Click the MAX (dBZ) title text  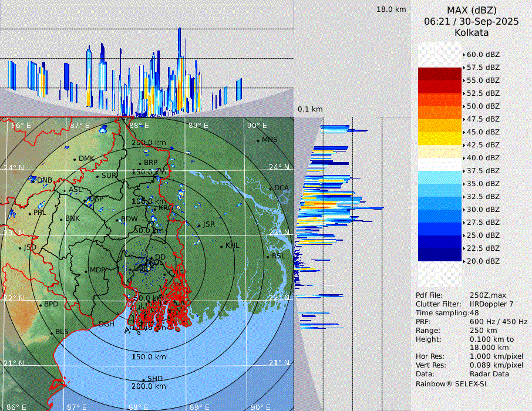click(472, 10)
